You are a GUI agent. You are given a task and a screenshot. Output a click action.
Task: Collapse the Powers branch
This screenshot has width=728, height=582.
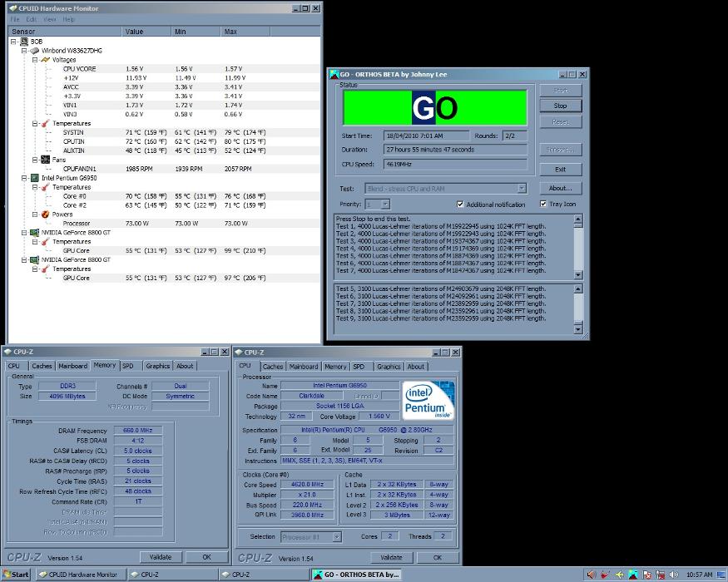(x=35, y=215)
